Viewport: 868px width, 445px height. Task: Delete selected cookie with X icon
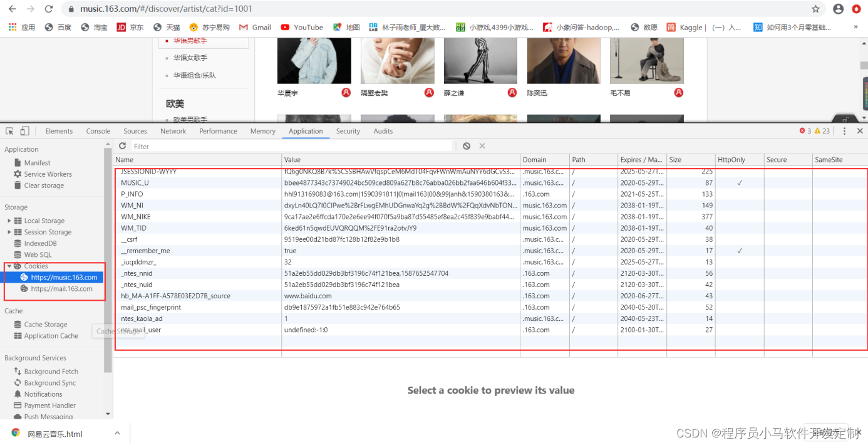pos(482,146)
